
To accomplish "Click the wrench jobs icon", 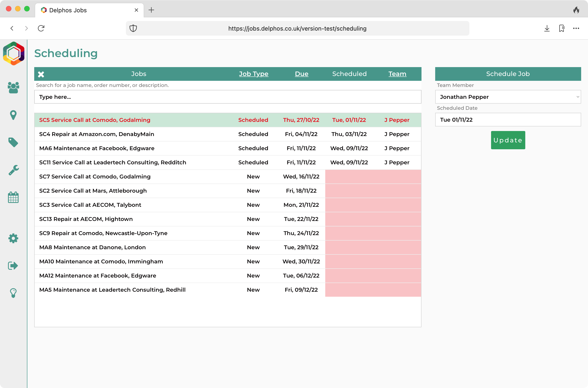I will (13, 170).
